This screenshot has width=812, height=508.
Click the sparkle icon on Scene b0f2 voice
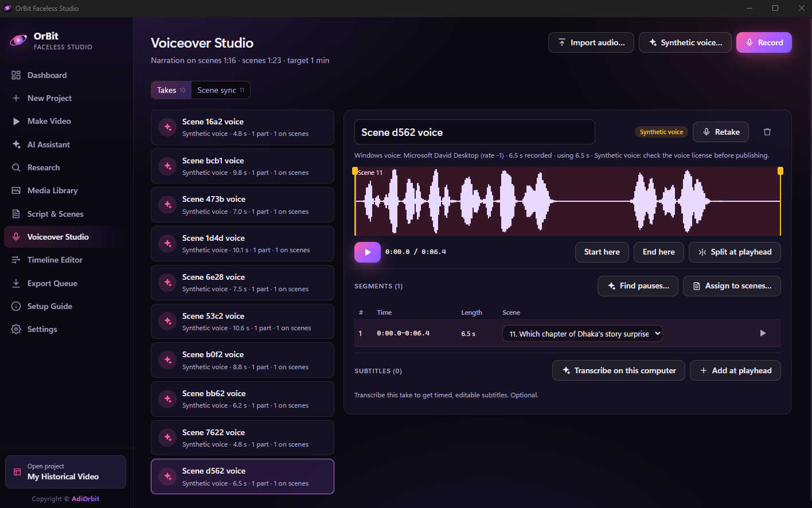click(x=168, y=360)
